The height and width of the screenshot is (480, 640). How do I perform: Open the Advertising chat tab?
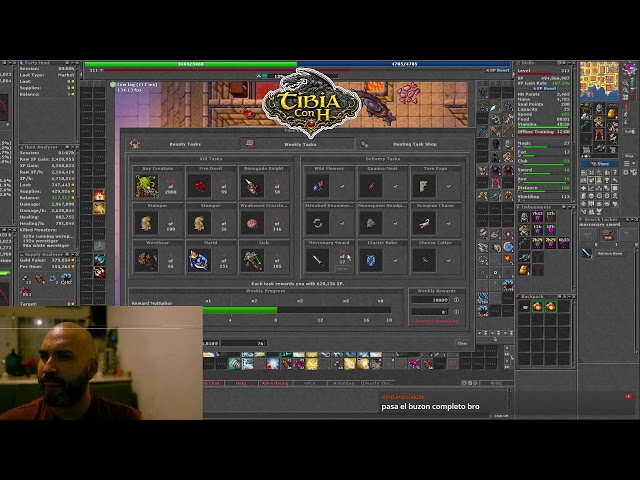click(275, 383)
